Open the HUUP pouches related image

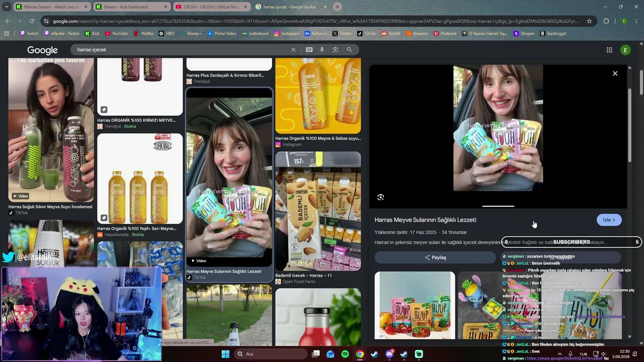(x=415, y=305)
